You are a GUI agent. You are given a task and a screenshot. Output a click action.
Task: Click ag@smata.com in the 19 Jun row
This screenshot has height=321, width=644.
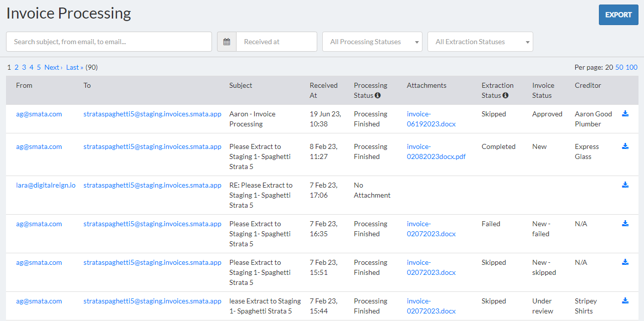point(39,114)
